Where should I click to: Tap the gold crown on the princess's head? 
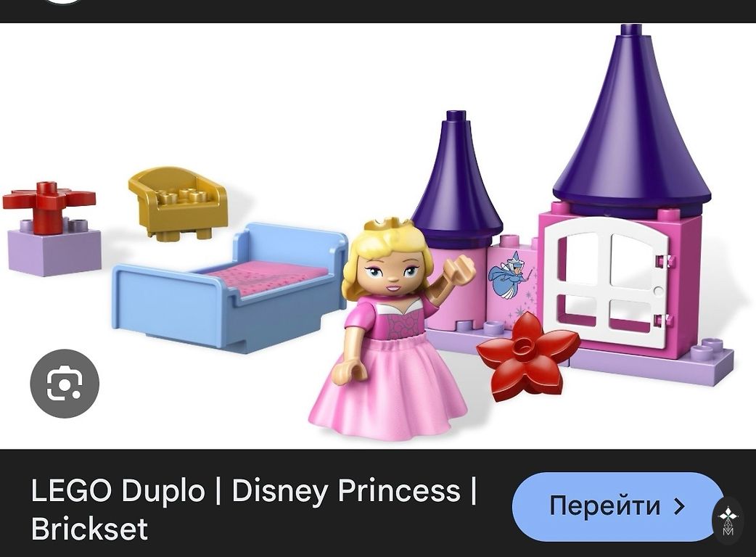coord(387,226)
